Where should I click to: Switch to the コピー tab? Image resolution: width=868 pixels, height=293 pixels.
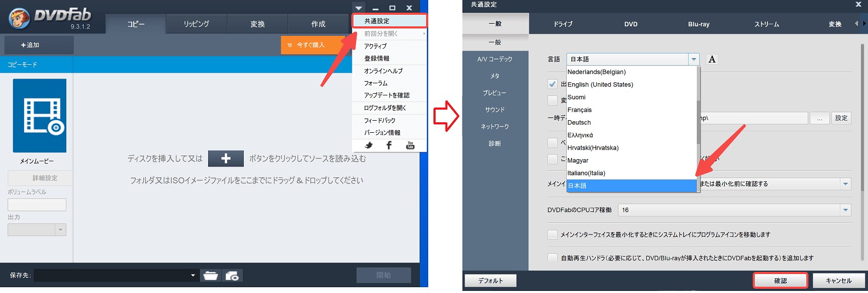136,24
